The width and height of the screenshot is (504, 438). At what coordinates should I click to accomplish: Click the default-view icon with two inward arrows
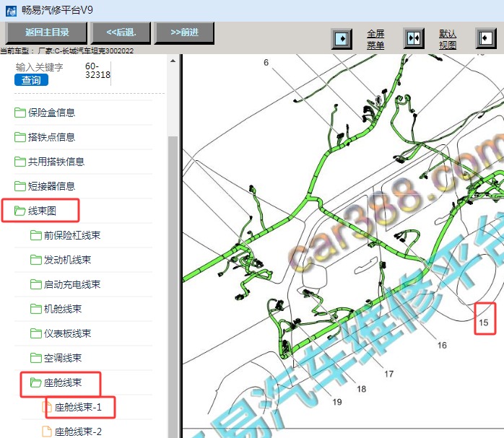click(x=414, y=38)
